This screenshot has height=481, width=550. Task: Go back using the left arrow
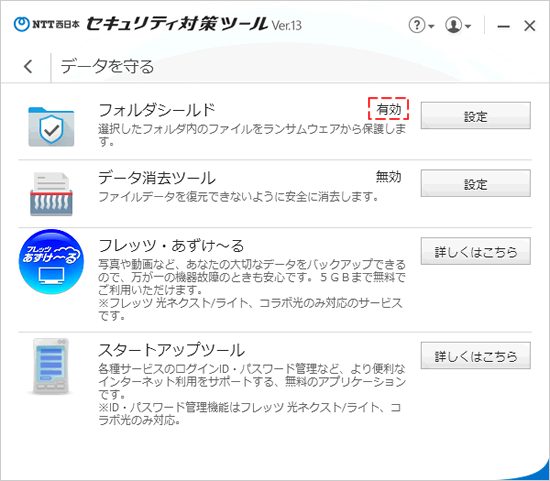tap(28, 66)
